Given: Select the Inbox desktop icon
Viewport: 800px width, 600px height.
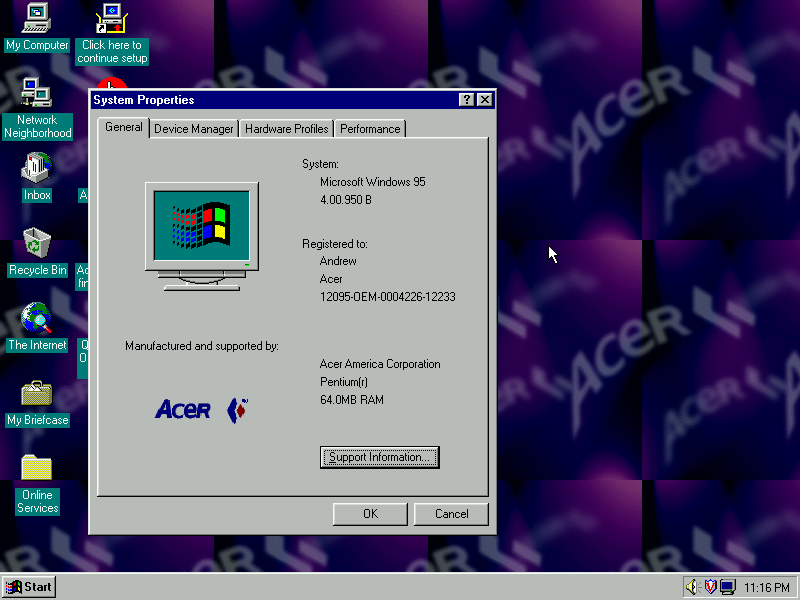Looking at the screenshot, I should [x=37, y=168].
